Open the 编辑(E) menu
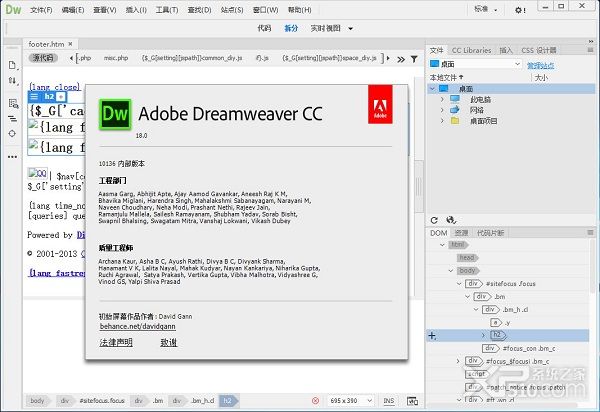600x412 pixels. (x=73, y=10)
